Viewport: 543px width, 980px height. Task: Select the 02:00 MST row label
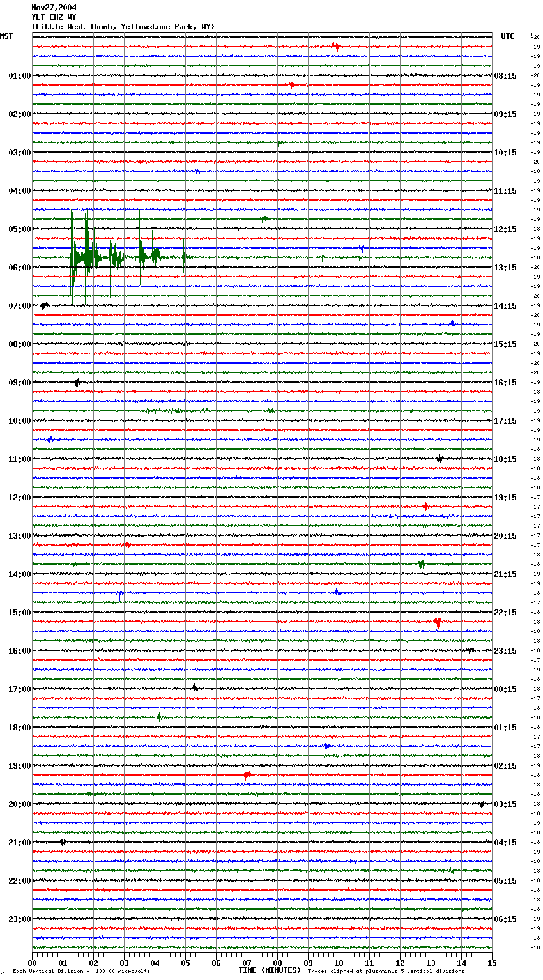pyautogui.click(x=20, y=114)
